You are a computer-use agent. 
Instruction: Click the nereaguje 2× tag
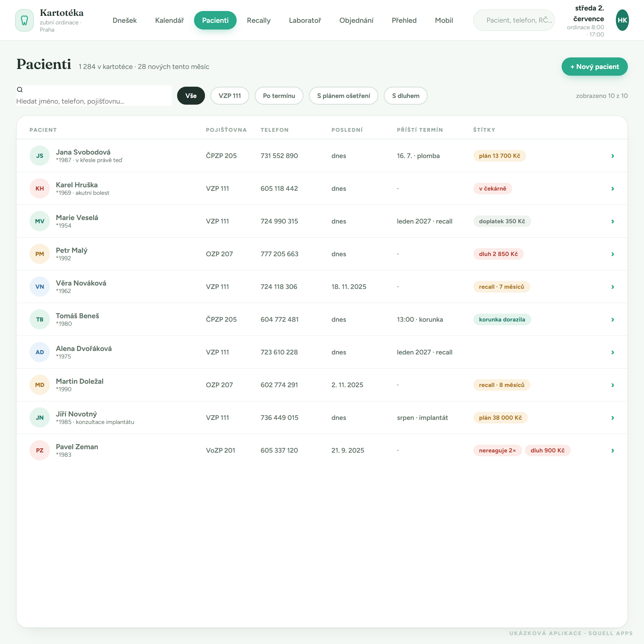click(497, 450)
